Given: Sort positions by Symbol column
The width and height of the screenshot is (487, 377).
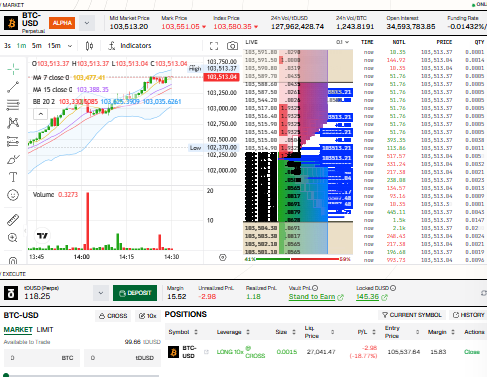Looking at the screenshot, I should pos(183,332).
